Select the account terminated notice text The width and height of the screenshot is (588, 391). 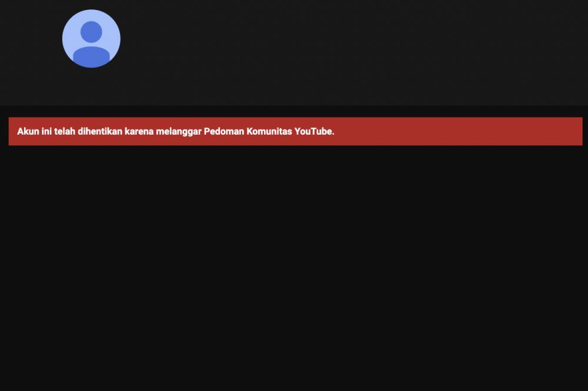click(175, 132)
